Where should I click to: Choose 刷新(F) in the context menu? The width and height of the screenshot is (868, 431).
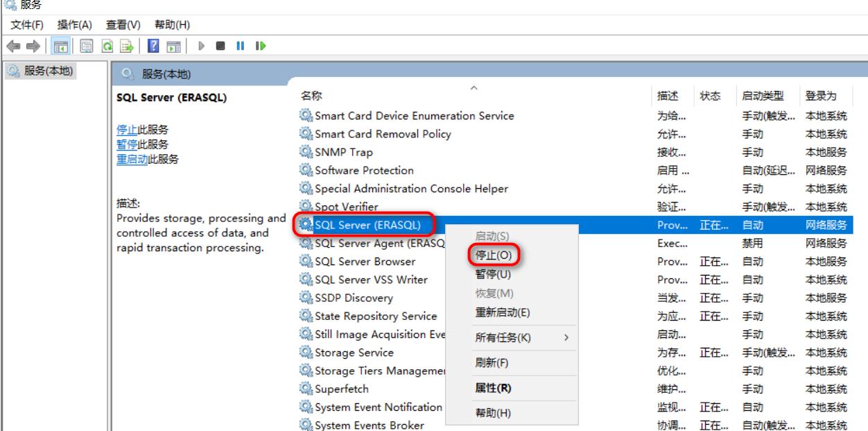[x=492, y=363]
